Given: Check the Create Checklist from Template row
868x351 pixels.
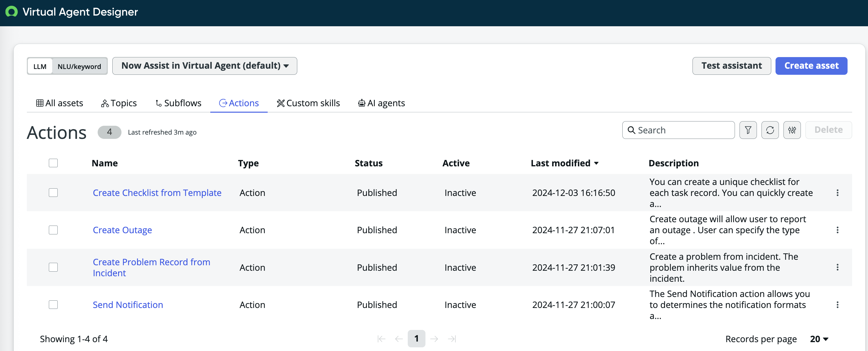Looking at the screenshot, I should pyautogui.click(x=53, y=193).
